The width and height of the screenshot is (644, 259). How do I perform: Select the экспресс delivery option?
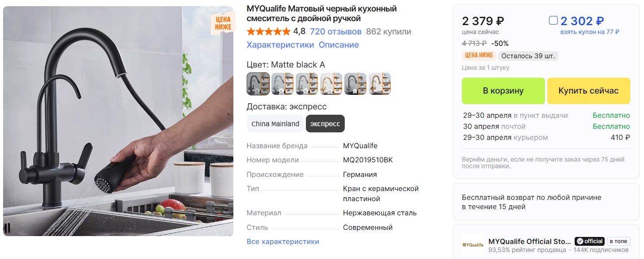click(325, 124)
